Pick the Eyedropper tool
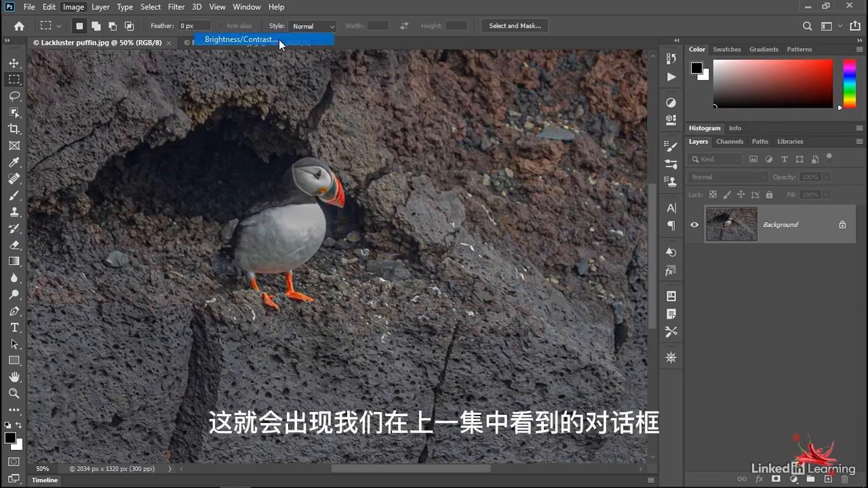 tap(14, 162)
